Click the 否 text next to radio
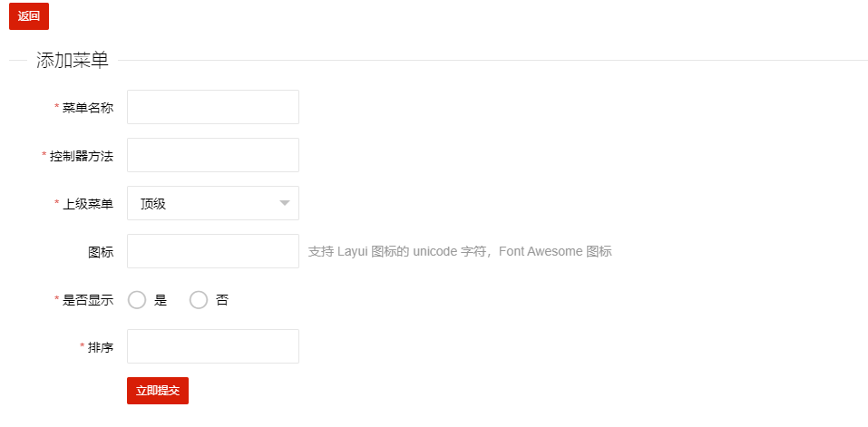868x427 pixels. (222, 300)
